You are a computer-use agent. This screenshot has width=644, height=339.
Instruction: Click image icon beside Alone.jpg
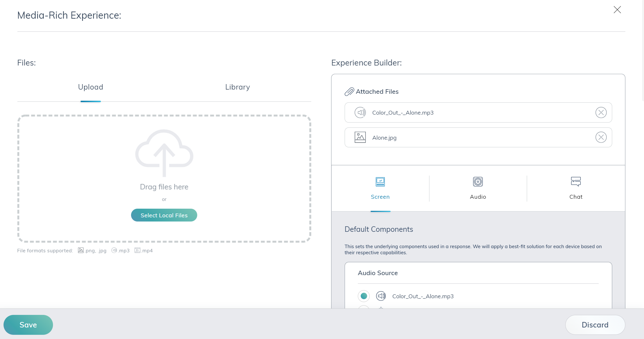pos(360,137)
